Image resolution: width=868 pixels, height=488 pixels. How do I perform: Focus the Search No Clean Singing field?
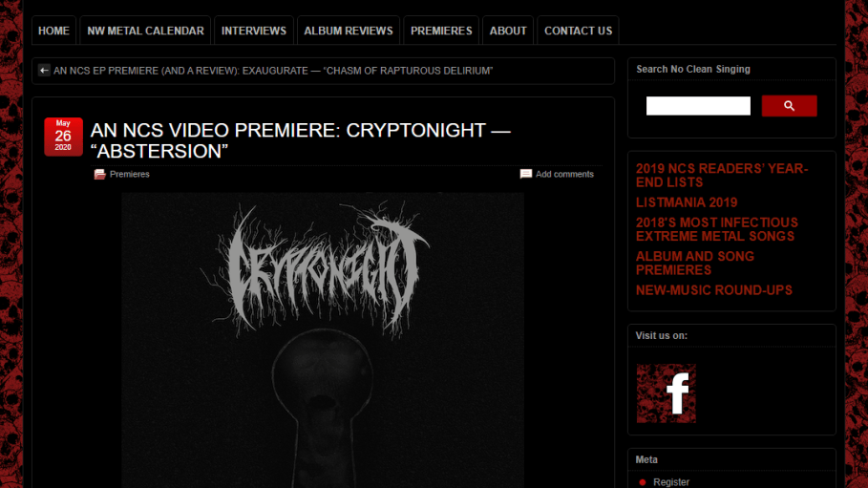click(698, 106)
